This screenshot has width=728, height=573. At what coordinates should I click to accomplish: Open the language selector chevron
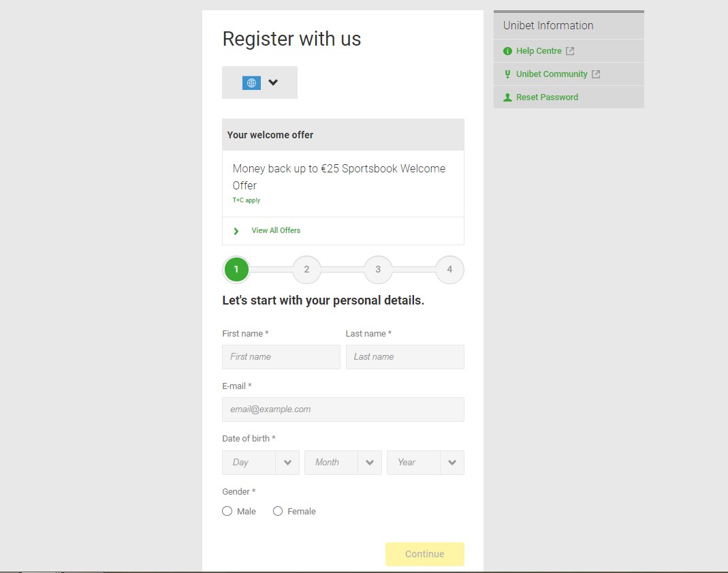tap(273, 82)
